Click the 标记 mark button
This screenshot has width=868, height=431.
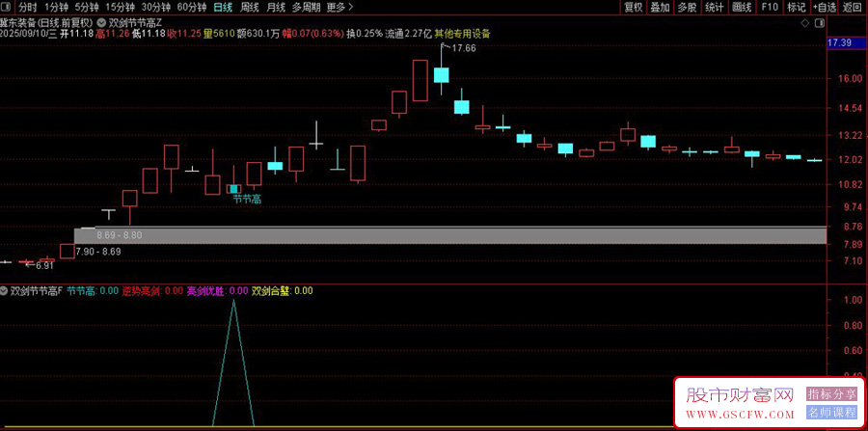coord(797,7)
